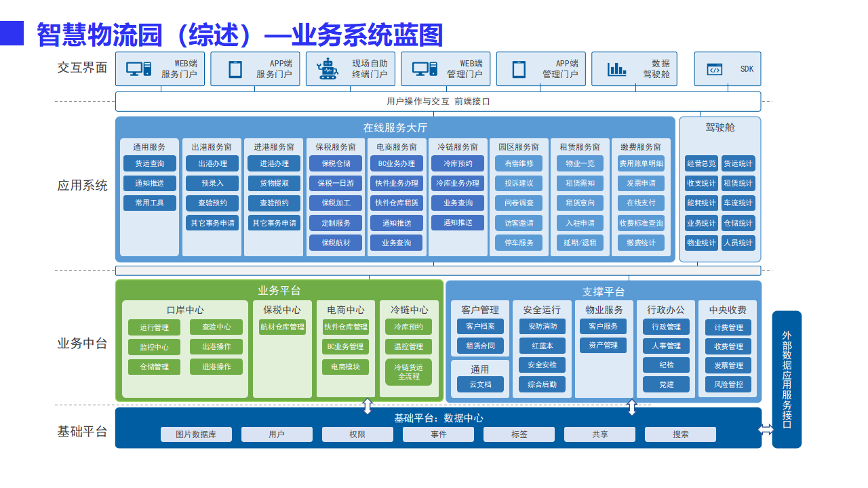
Task: Click the 电商模块 box
Action: tap(345, 367)
